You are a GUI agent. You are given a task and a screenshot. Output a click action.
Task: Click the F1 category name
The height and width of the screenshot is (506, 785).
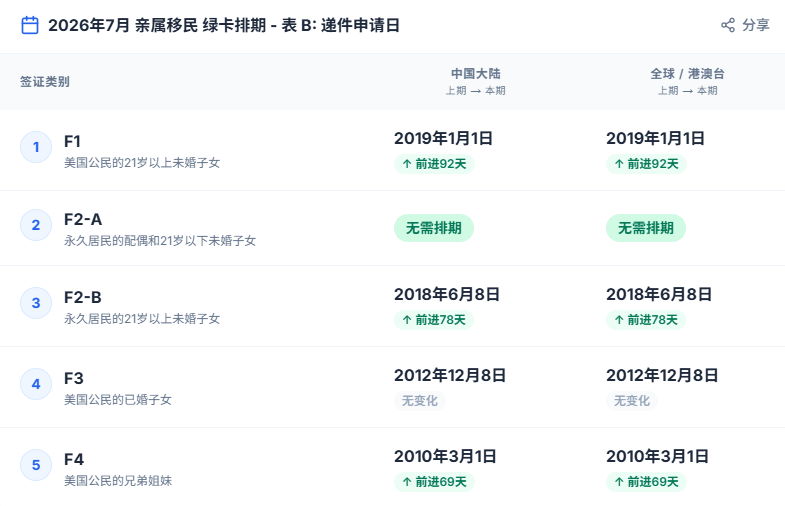[72, 141]
